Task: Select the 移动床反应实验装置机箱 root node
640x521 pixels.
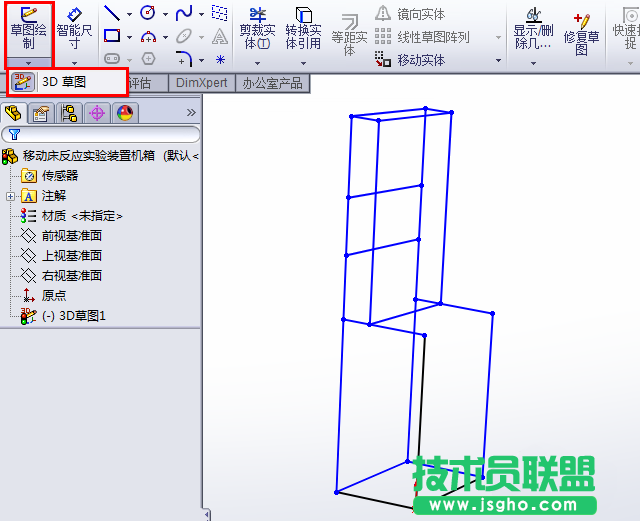Action: (100, 156)
